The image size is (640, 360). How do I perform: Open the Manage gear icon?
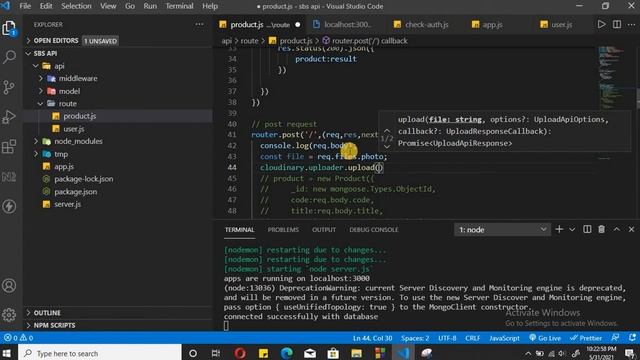[x=9, y=315]
